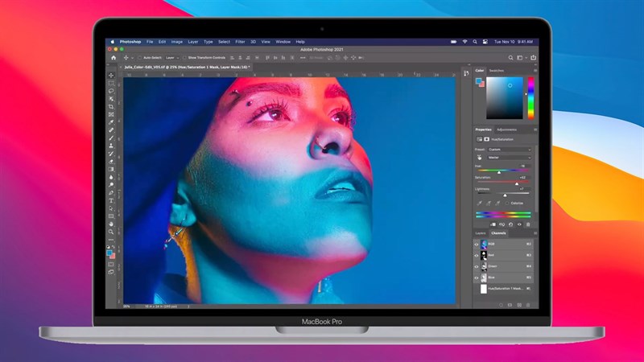Select the Blur tool
Image resolution: width=644 pixels, height=362 pixels.
(x=111, y=177)
